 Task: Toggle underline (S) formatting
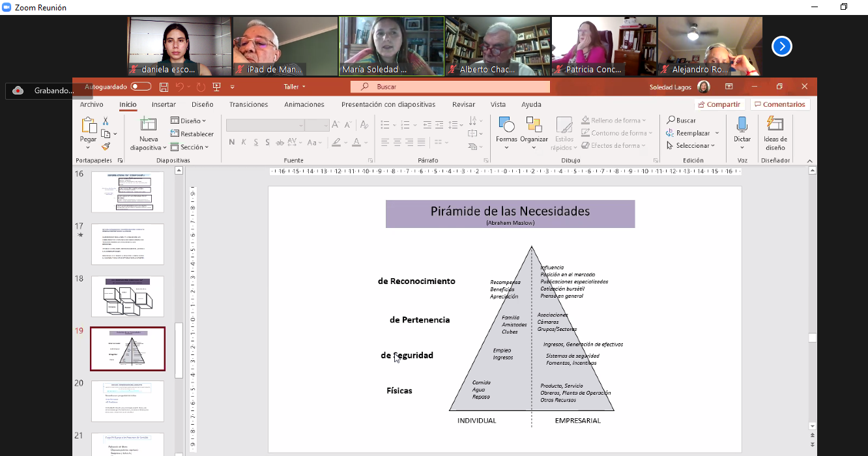coord(256,143)
